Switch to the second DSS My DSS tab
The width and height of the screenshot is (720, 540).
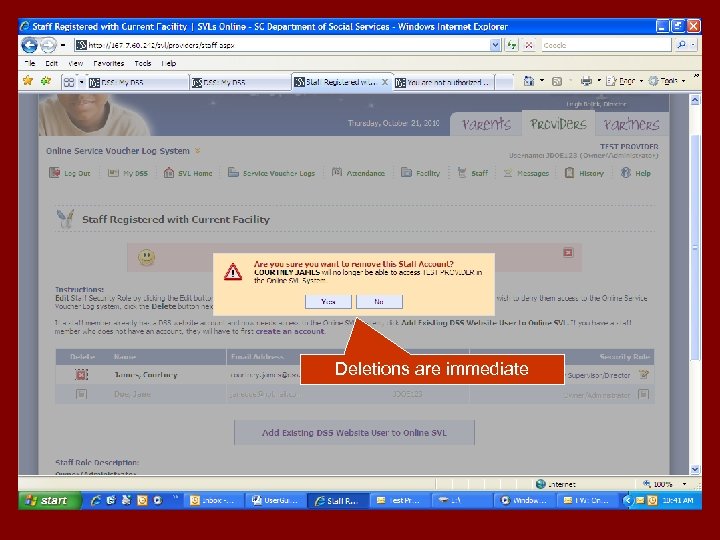tap(240, 82)
